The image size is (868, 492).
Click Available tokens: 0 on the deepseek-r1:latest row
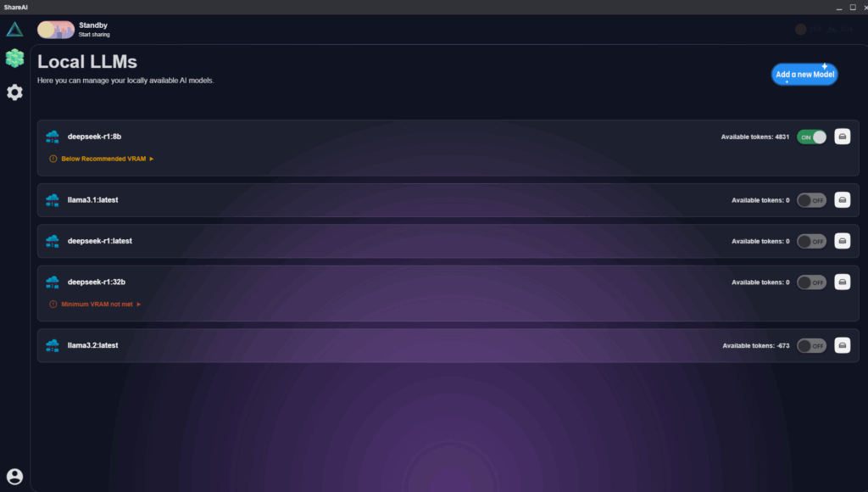760,241
